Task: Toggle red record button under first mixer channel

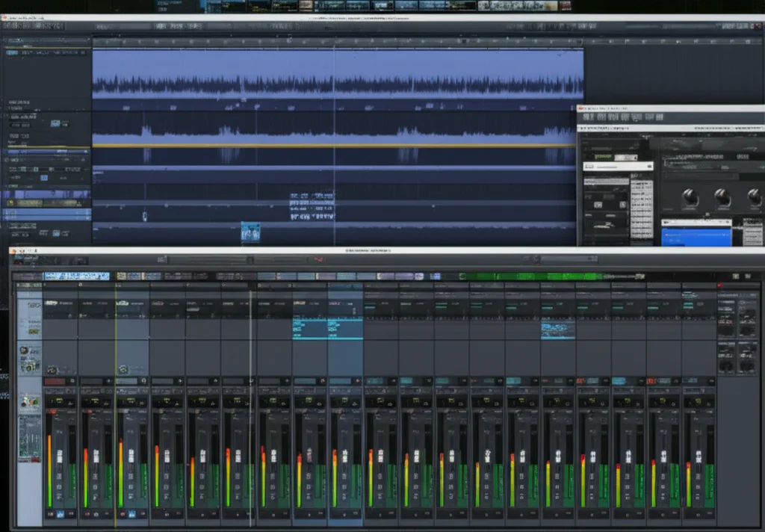Action: click(50, 514)
